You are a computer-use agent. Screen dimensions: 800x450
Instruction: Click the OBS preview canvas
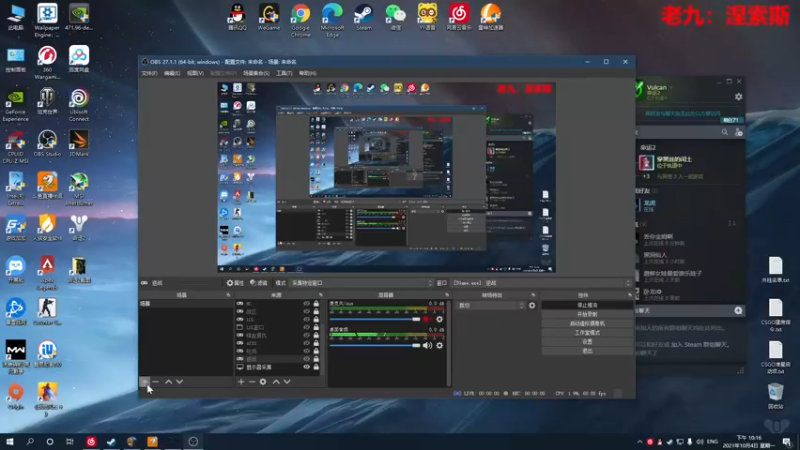pos(386,177)
